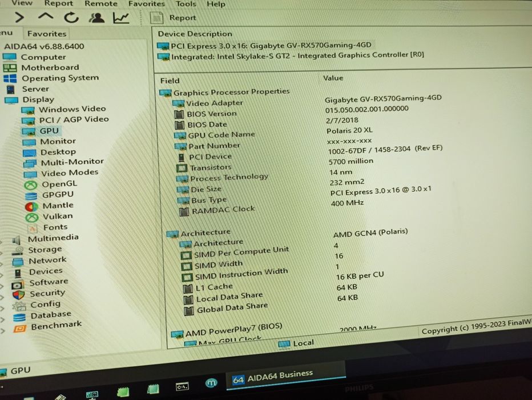Open Windows Video page icon
The height and width of the screenshot is (400, 532).
point(28,110)
